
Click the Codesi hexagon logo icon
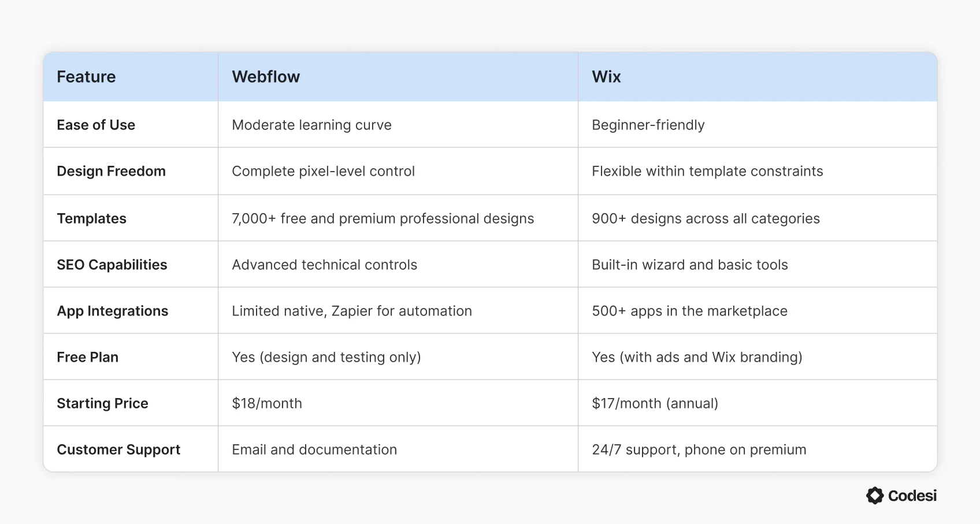[x=875, y=496]
